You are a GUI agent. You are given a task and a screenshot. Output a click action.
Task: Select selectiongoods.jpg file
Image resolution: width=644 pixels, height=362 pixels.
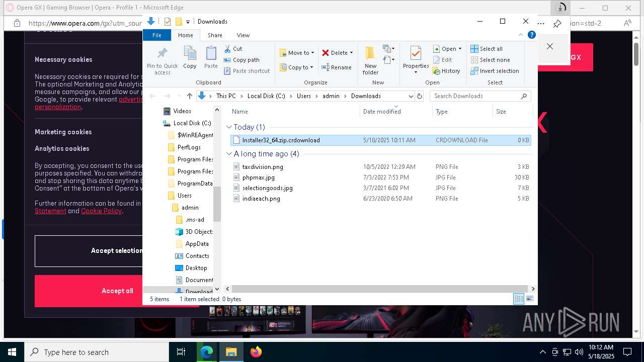tap(380, 188)
